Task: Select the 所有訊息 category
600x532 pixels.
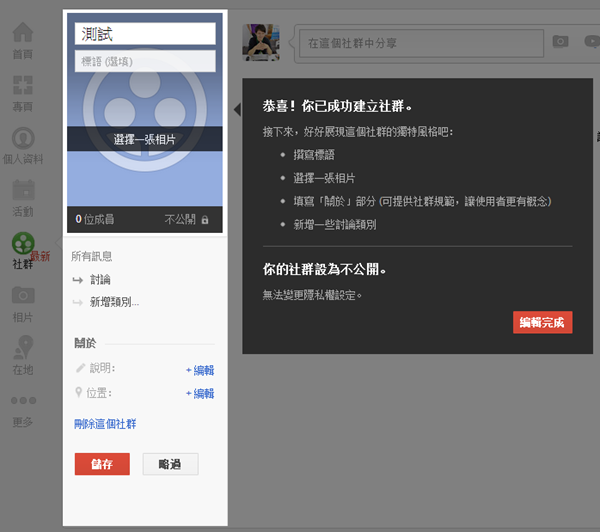Action: pos(91,256)
